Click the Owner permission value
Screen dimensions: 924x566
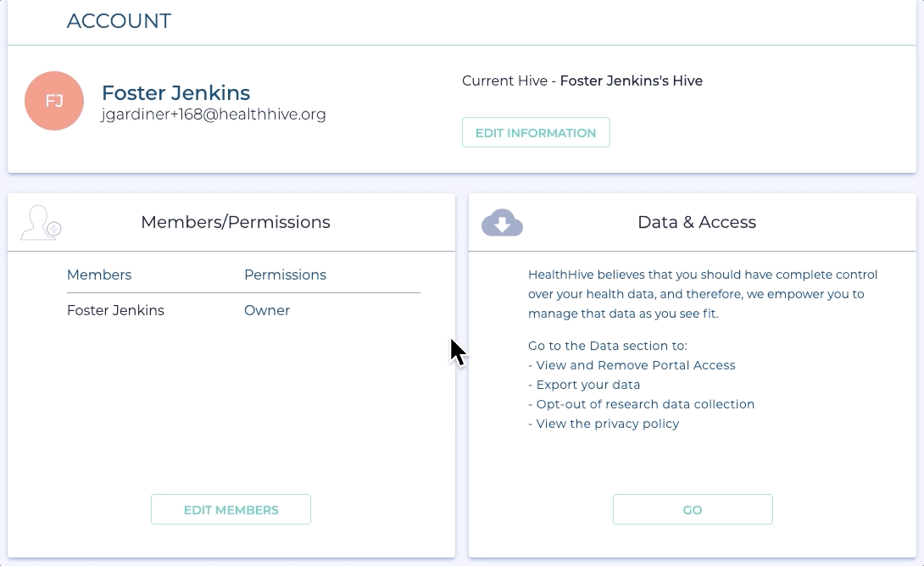(x=267, y=310)
